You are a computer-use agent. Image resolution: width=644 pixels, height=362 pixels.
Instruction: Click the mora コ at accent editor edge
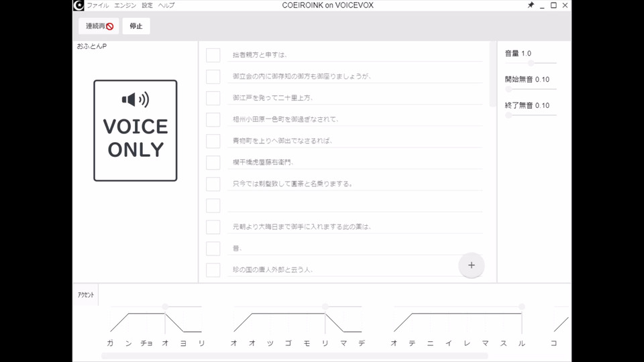(553, 343)
